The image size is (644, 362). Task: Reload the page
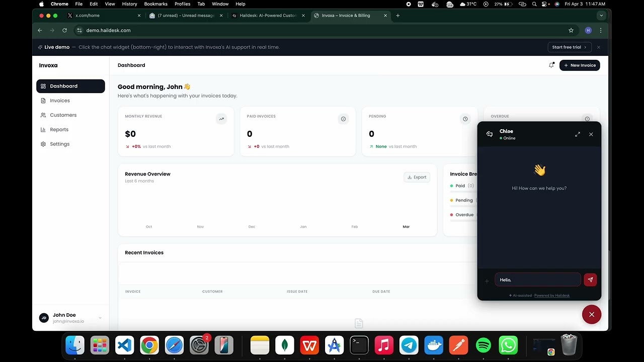[x=64, y=30]
